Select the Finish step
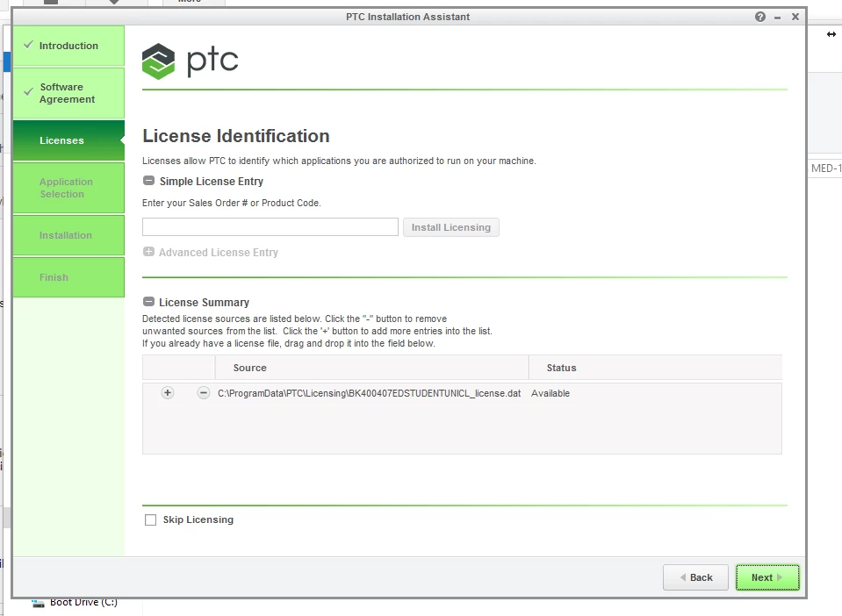Image resolution: width=842 pixels, height=616 pixels. point(68,277)
